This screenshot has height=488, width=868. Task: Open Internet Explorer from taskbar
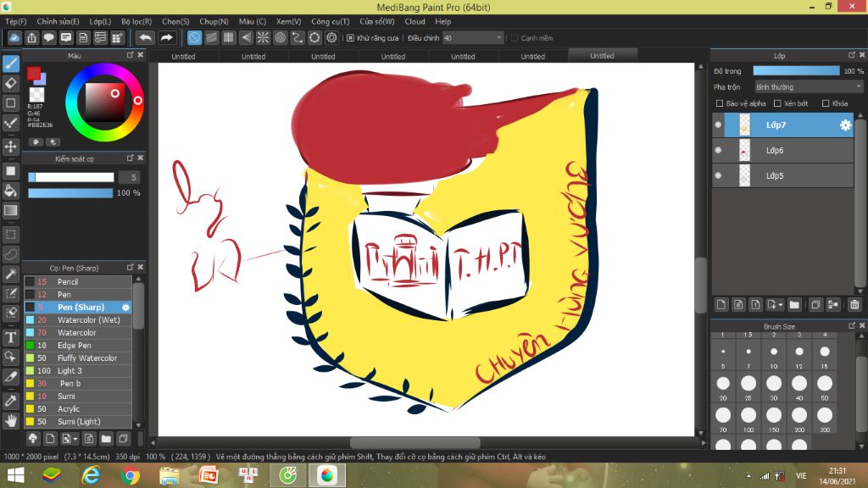point(91,475)
